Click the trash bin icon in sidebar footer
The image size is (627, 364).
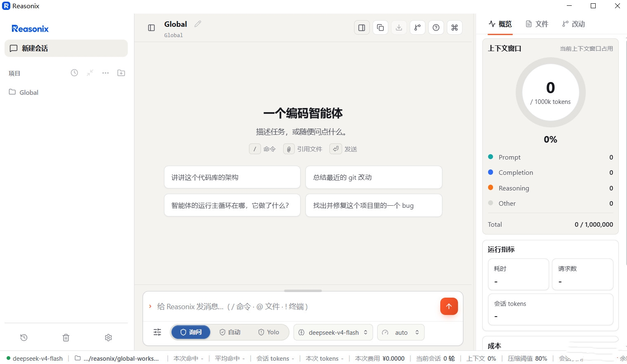coord(66,338)
